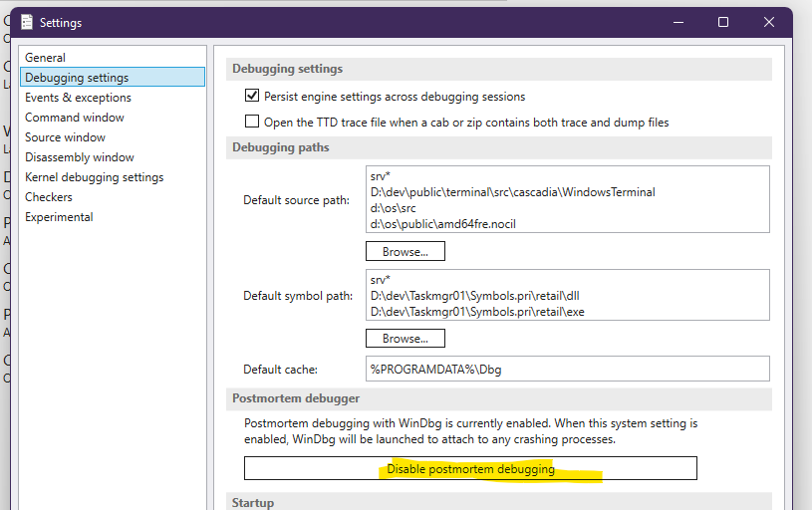
Task: Browse for a default source path
Action: [x=405, y=252]
